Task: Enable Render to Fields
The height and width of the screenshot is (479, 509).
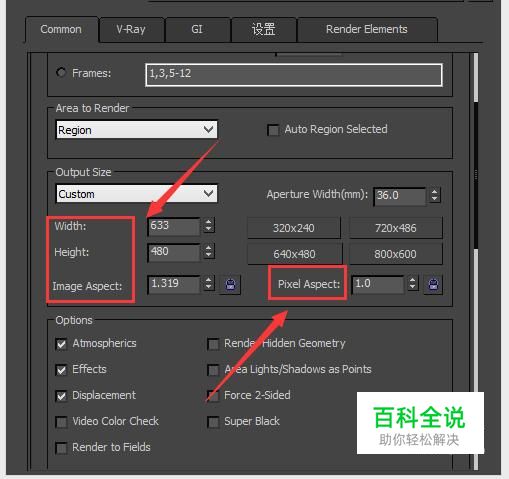Action: pos(61,448)
